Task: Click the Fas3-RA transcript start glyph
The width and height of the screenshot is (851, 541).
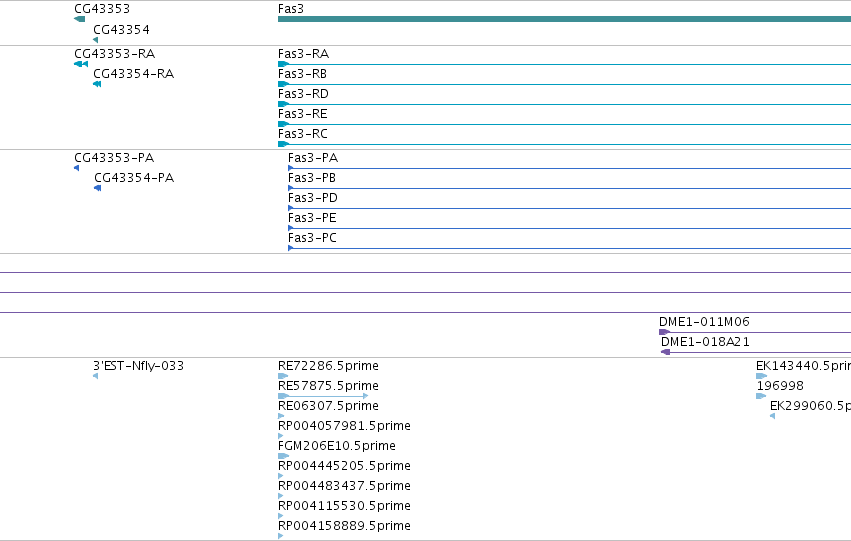Action: point(283,64)
